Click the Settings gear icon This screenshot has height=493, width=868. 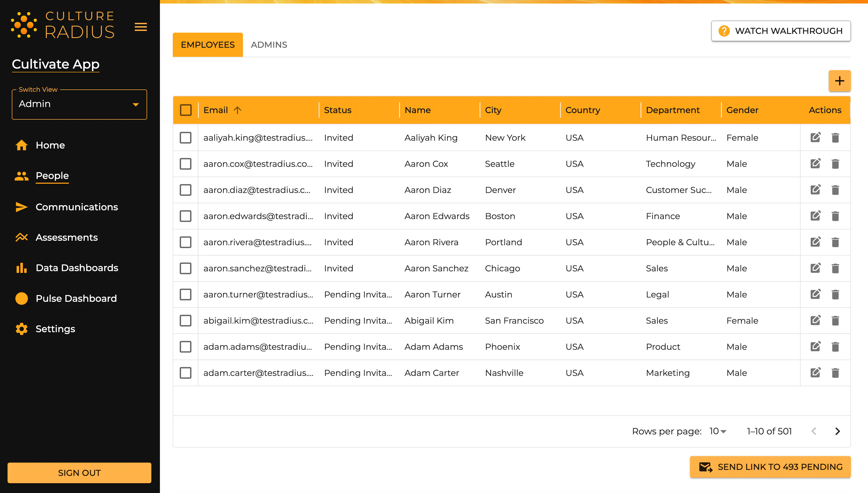tap(22, 329)
